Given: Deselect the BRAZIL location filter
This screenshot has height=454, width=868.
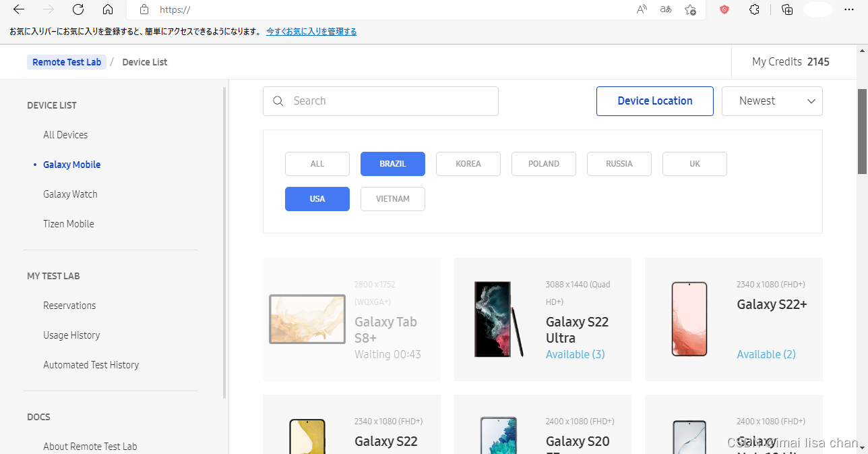Looking at the screenshot, I should (393, 164).
